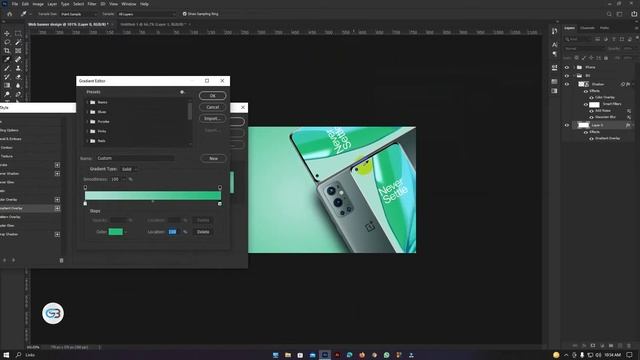The width and height of the screenshot is (640, 360).
Task: Expand the Reds preset folder
Action: click(87, 141)
